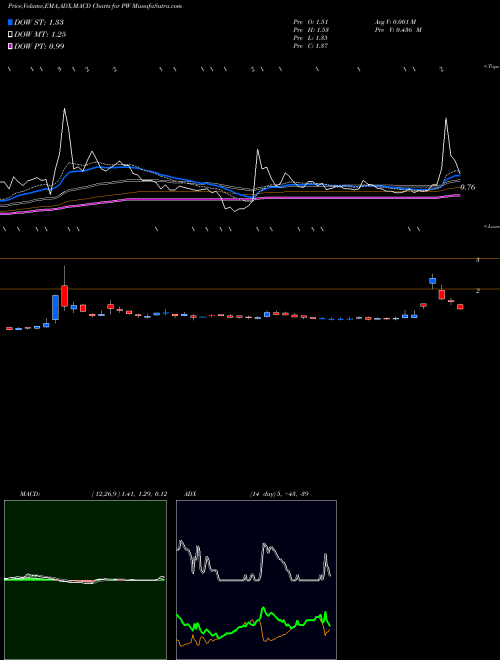Click the ADX (14 day) parameter values

click(x=279, y=494)
